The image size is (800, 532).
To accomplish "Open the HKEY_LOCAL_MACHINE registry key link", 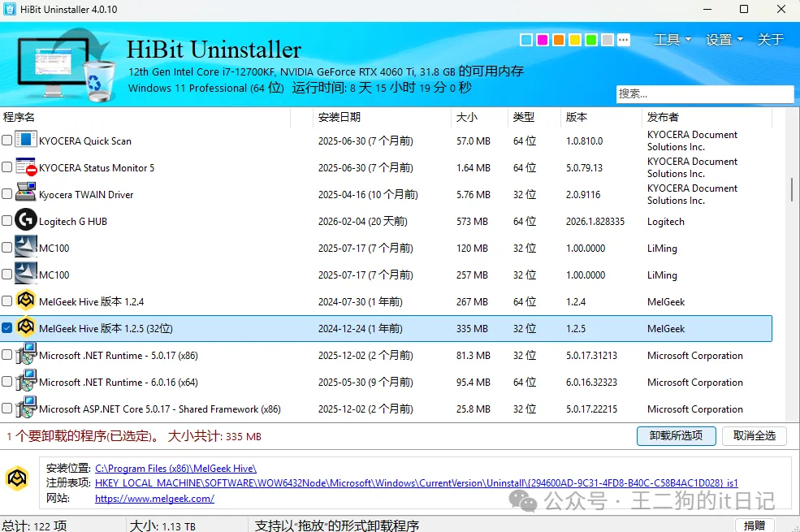I will pos(417,483).
